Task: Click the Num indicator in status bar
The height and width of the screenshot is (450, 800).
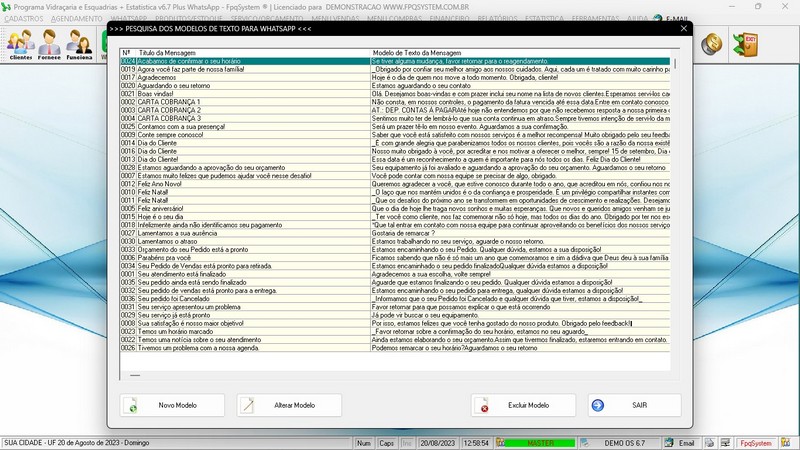Action: click(364, 443)
